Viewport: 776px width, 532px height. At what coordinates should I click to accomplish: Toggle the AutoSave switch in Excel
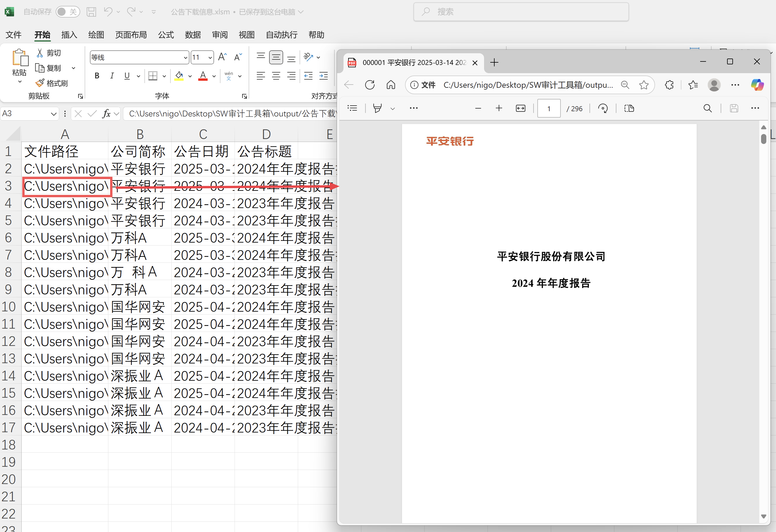(x=68, y=12)
